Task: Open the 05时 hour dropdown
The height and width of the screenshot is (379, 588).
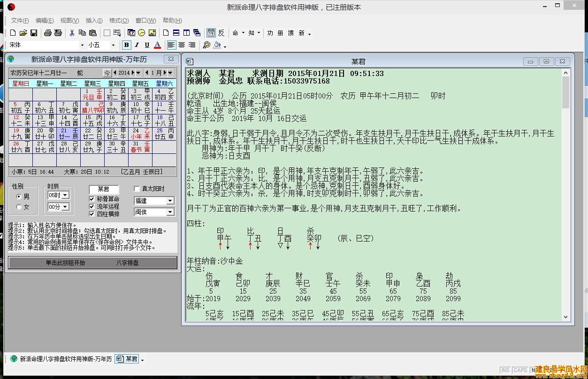Action: click(x=65, y=195)
